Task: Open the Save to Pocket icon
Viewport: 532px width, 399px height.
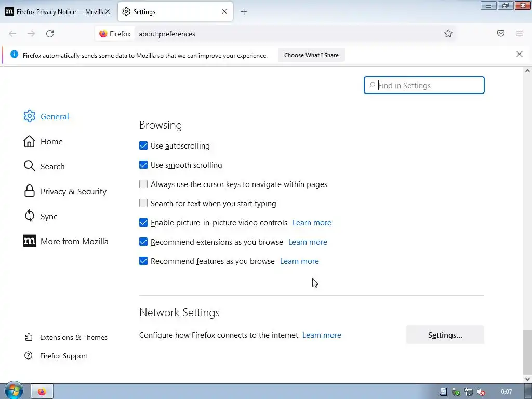Action: (501, 33)
